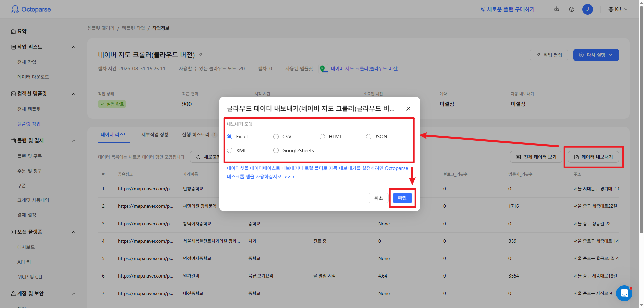The height and width of the screenshot is (308, 644).
Task: Open 쿠폰 in the sidebar
Action: click(22, 186)
